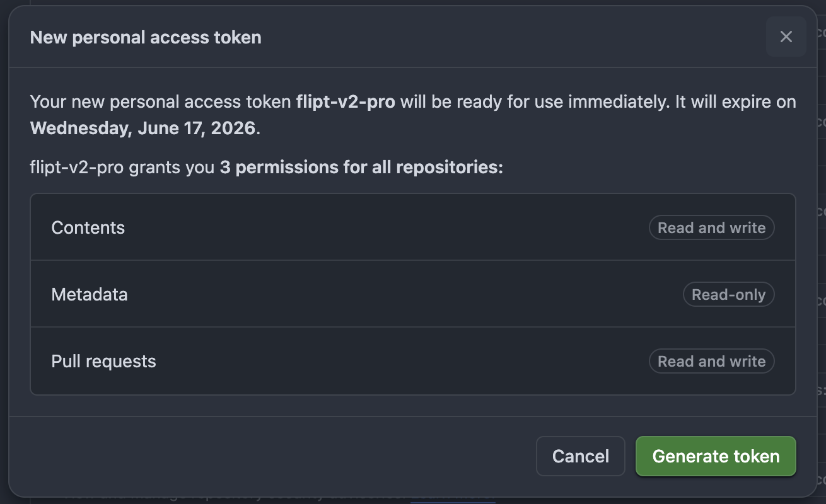826x504 pixels.
Task: Close the New personal access token dialog
Action: [786, 37]
